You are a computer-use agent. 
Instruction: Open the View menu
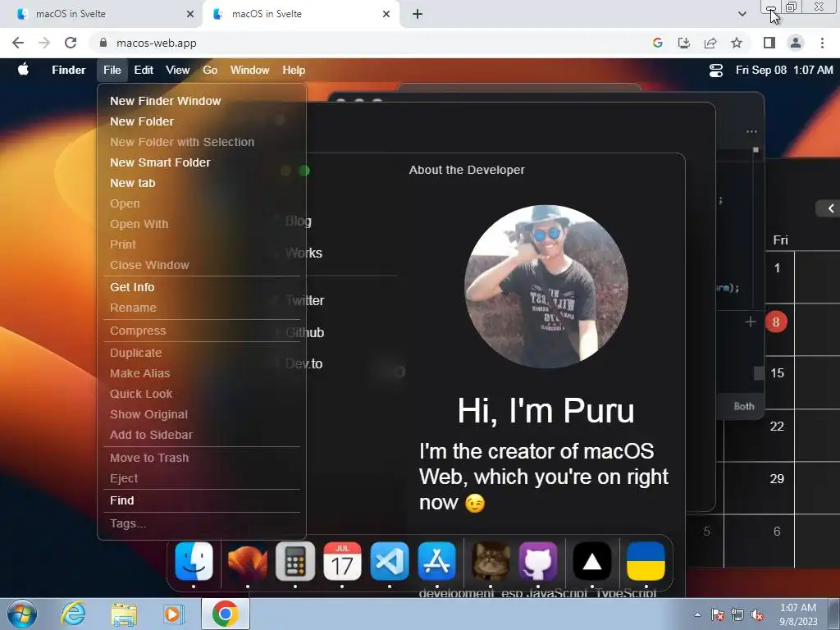177,71
